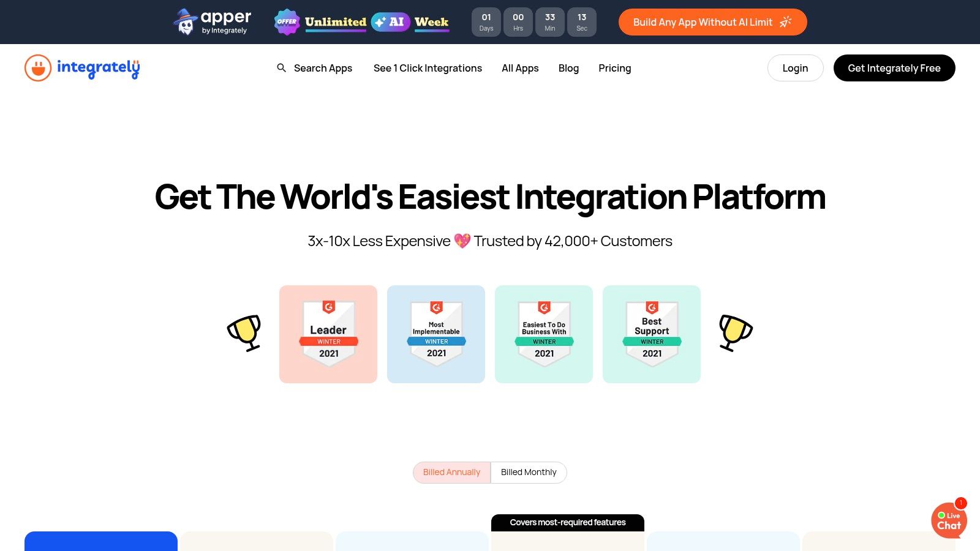
Task: Click the Easiest To Do Business With badge
Action: pos(543,334)
